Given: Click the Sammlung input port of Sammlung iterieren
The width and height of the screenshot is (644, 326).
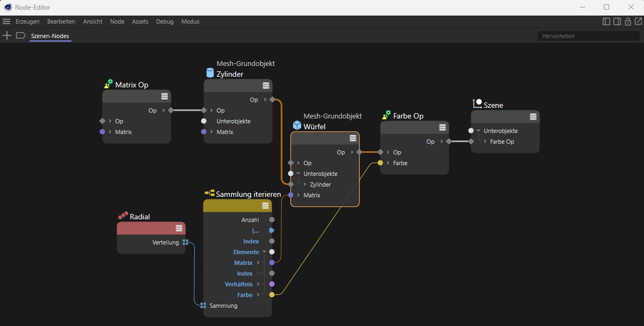Looking at the screenshot, I should pos(203,306).
